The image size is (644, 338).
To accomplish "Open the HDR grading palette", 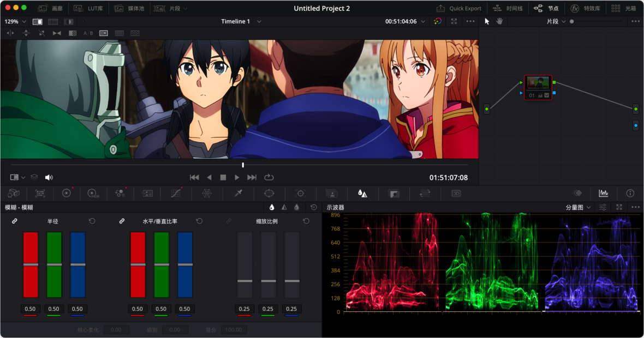I will (x=93, y=194).
